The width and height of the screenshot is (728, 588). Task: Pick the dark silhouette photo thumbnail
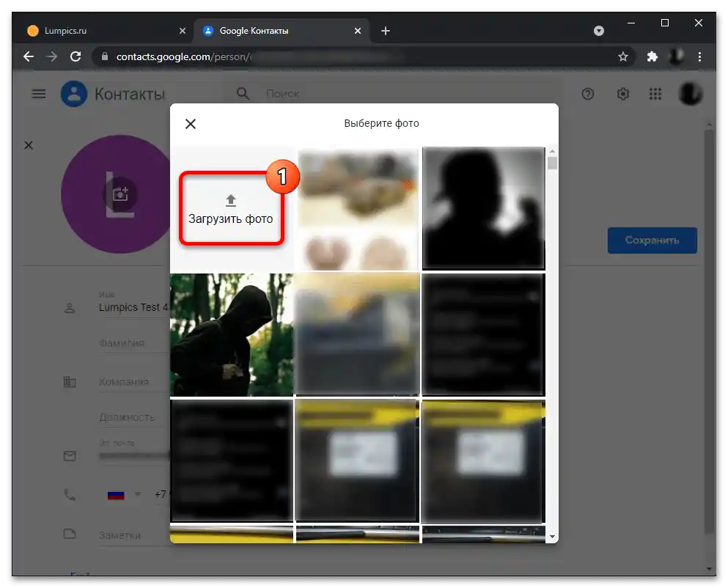click(x=483, y=207)
